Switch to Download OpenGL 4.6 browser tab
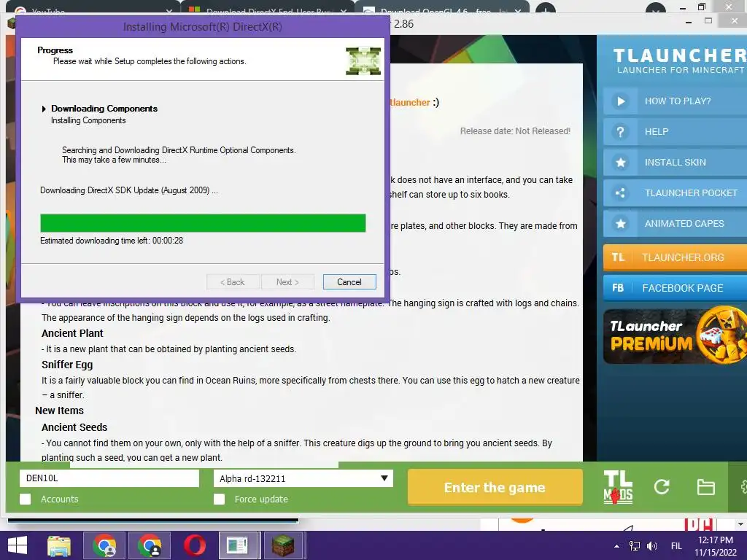747x560 pixels. (x=443, y=10)
